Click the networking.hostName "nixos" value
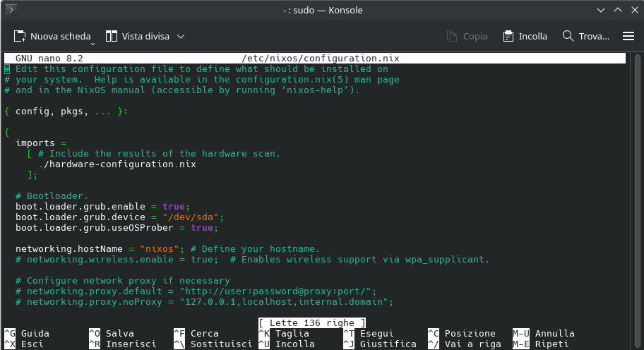The image size is (644, 350). click(x=160, y=249)
